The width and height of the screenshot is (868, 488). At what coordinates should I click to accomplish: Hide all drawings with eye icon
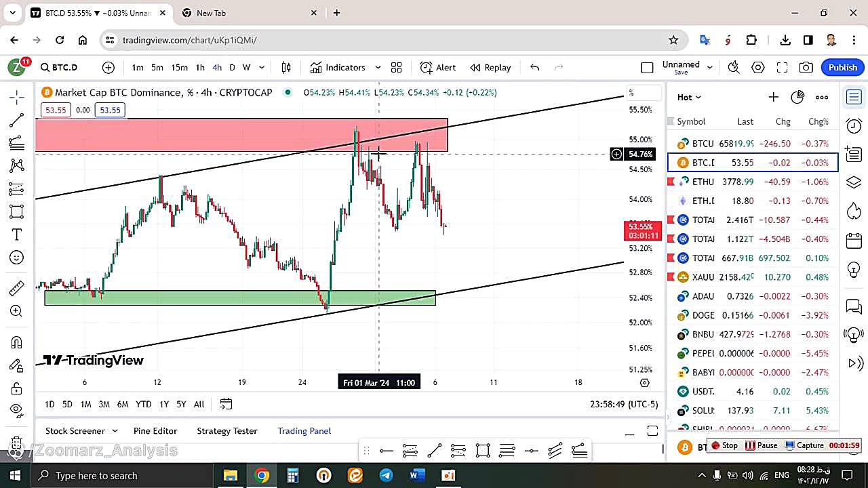[17, 409]
